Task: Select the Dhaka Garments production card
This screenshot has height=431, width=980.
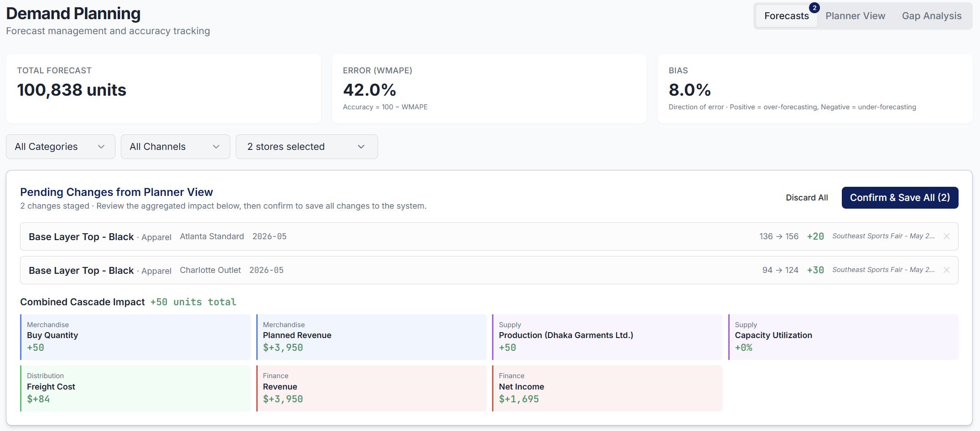Action: (x=607, y=337)
